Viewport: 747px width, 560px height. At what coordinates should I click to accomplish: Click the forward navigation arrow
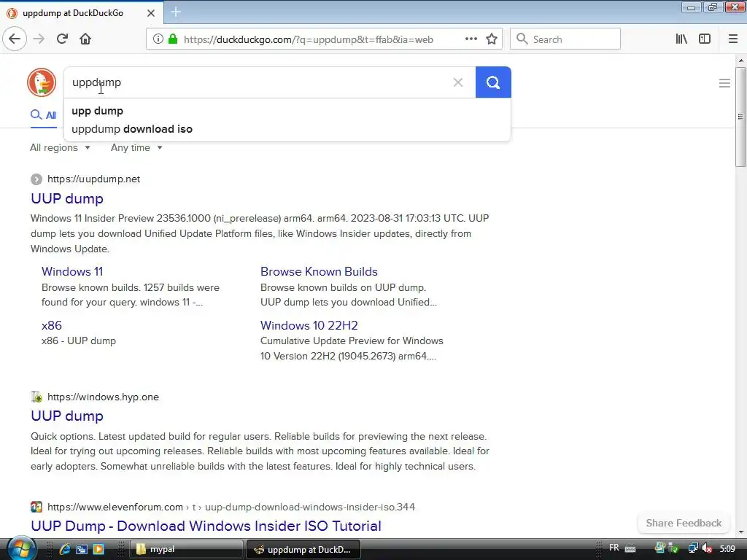click(x=39, y=39)
